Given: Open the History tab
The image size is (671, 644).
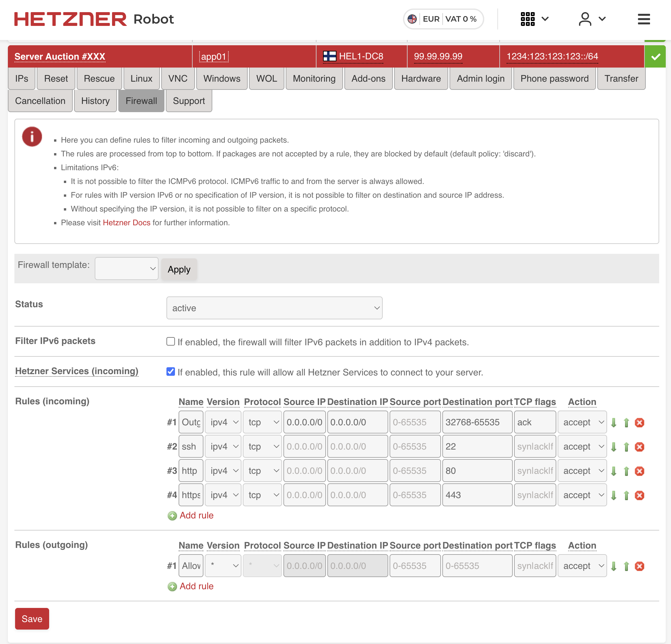Looking at the screenshot, I should (95, 101).
